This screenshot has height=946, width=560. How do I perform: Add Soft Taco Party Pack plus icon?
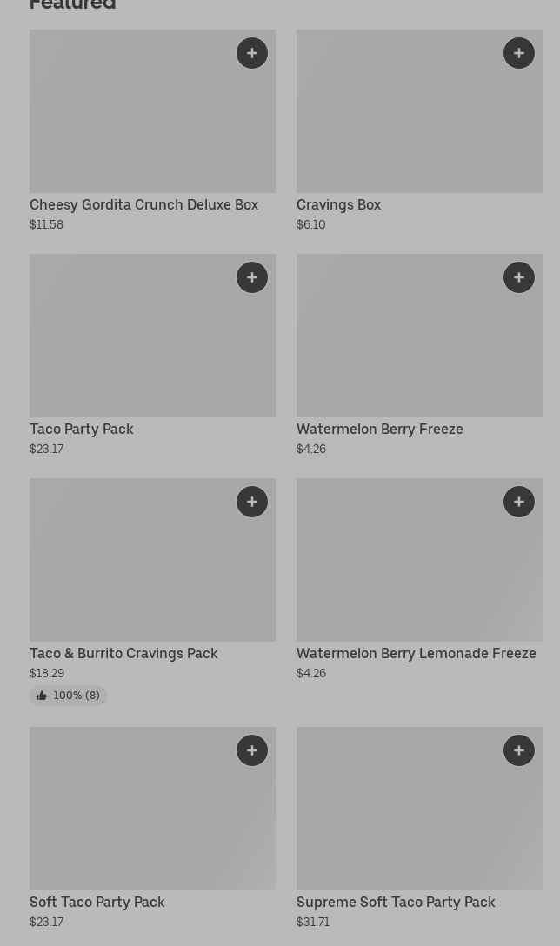[x=252, y=750]
